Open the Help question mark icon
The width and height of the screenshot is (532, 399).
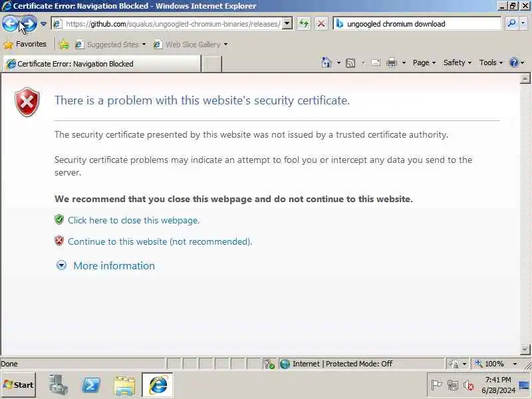click(x=514, y=63)
